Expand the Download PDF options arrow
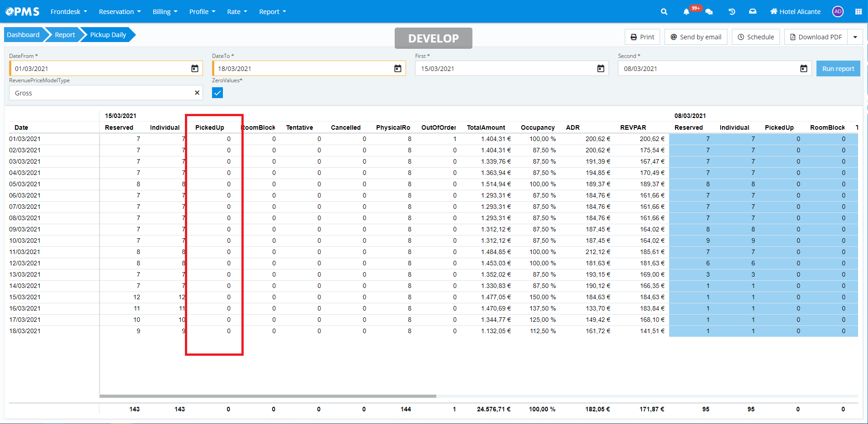 click(x=855, y=37)
